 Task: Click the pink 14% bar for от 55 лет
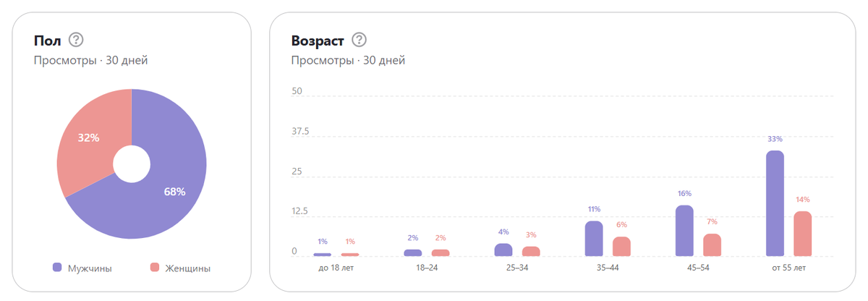[802, 234]
